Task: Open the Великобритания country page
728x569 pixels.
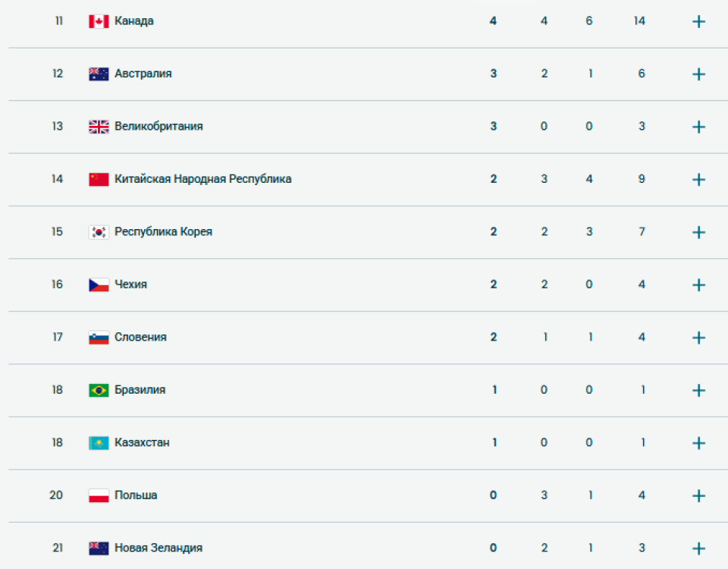Action: pos(158,126)
